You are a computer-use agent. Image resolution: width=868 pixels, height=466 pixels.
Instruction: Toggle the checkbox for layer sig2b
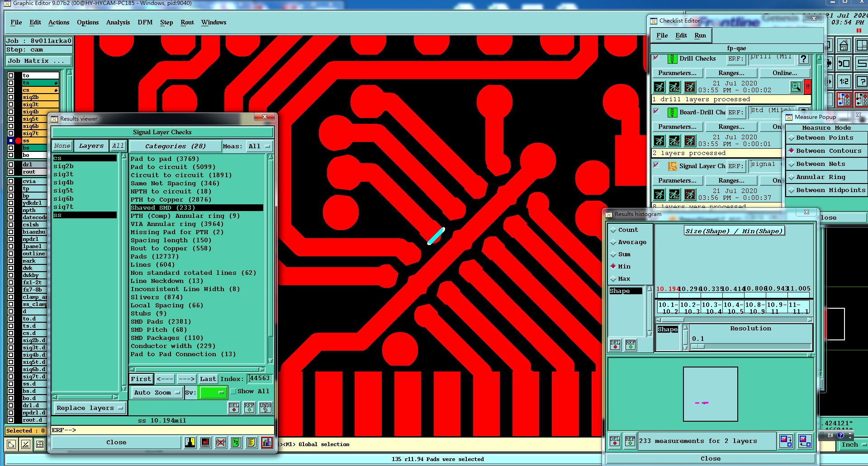coord(11,97)
